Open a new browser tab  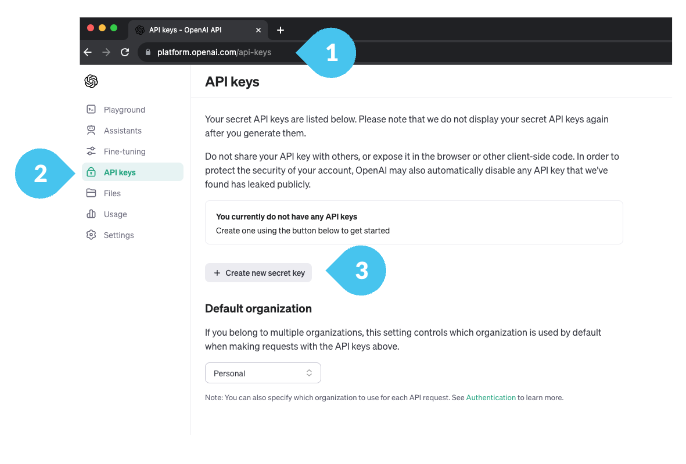point(281,30)
